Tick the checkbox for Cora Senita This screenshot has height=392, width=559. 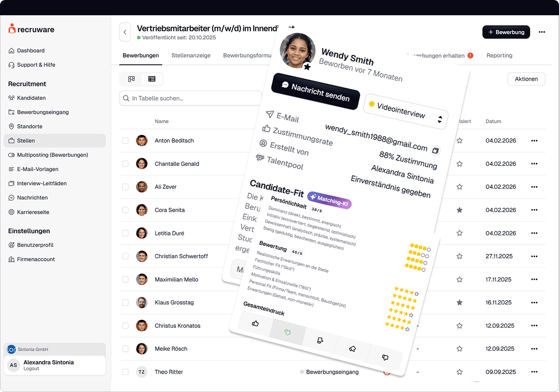click(x=125, y=210)
